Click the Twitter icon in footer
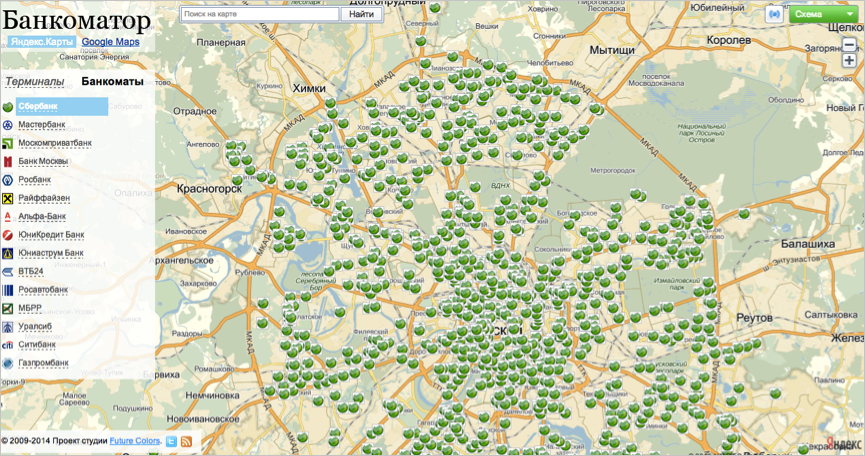The width and height of the screenshot is (865, 456). (172, 441)
